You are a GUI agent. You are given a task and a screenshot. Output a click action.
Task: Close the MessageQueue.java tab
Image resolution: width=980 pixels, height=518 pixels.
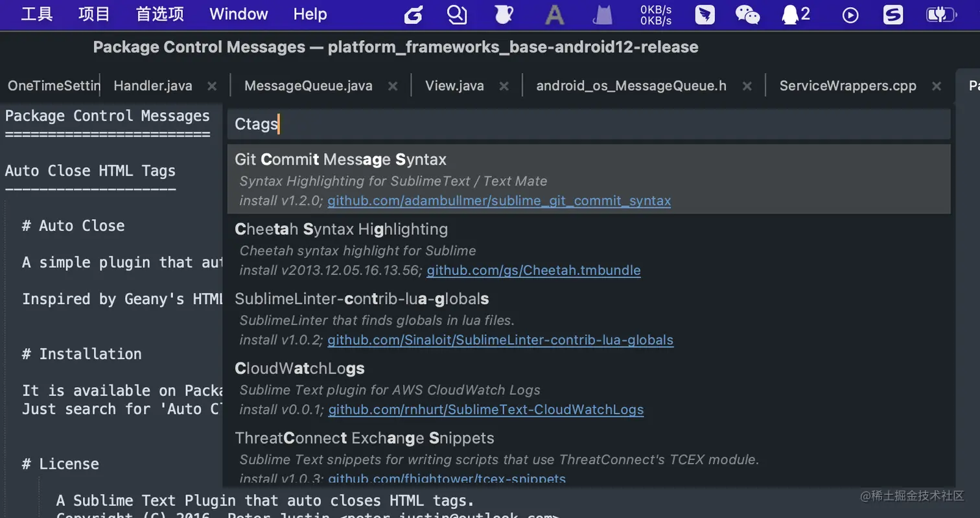tap(392, 86)
